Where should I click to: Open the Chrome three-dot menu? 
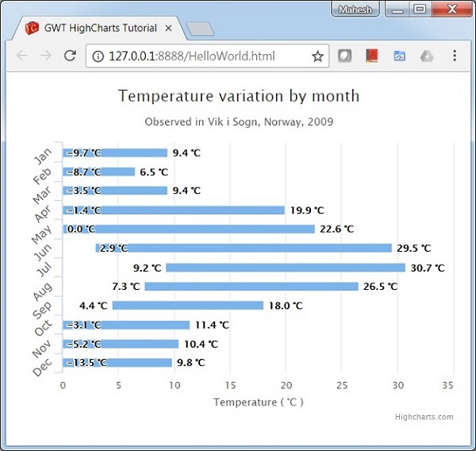(x=455, y=56)
